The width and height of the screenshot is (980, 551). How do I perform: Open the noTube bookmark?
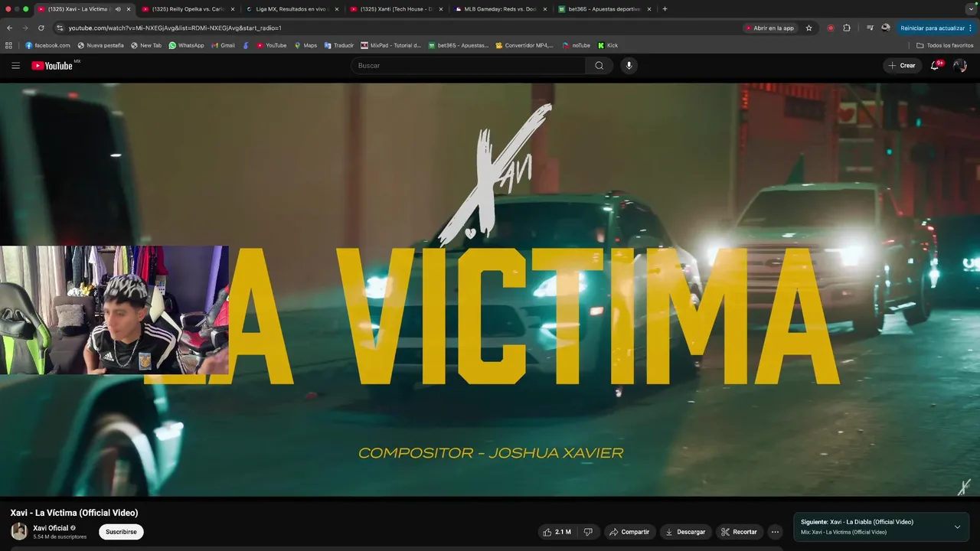point(576,45)
